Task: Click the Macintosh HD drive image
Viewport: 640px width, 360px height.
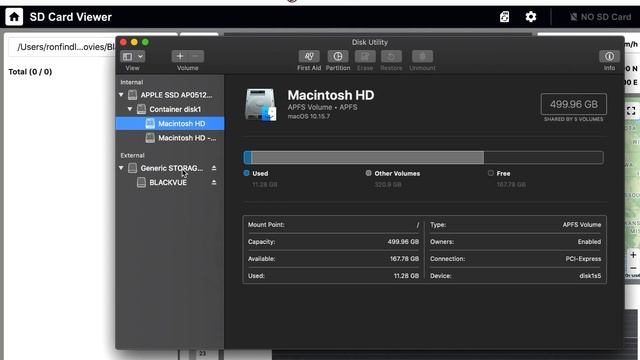Action: (x=260, y=104)
